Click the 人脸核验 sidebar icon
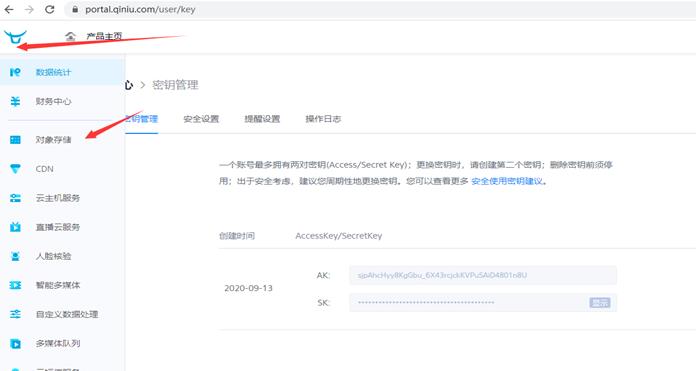The width and height of the screenshot is (696, 371). 15,256
